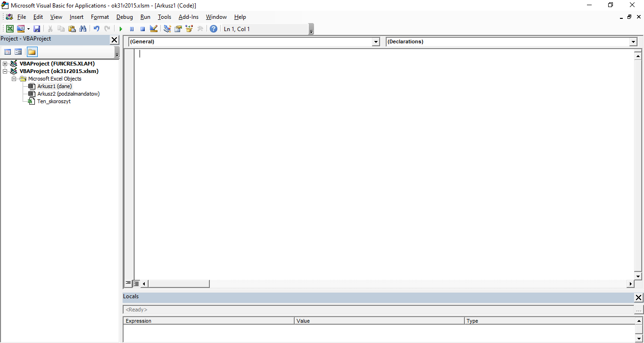Click the Type column header

549,321
